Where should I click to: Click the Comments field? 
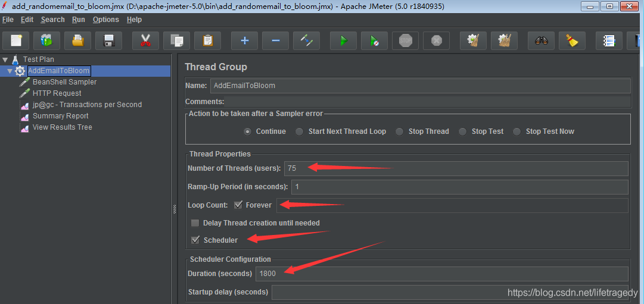pos(428,101)
